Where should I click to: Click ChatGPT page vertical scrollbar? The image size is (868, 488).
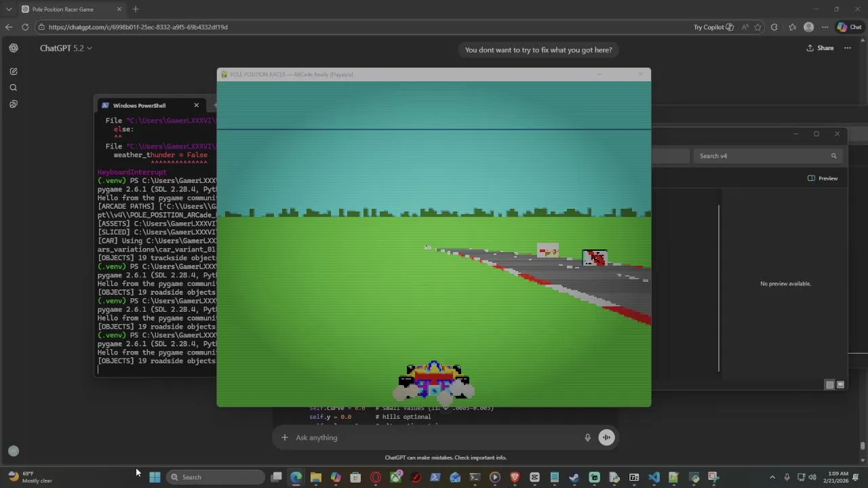click(x=863, y=445)
